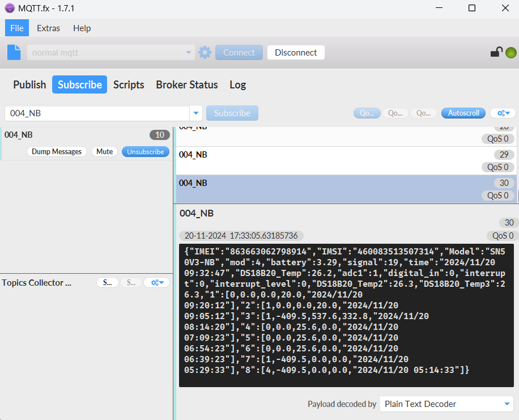Click the timestamp 20-11-2024 17:33:05.63185736
The height and width of the screenshot is (420, 519).
pos(241,236)
